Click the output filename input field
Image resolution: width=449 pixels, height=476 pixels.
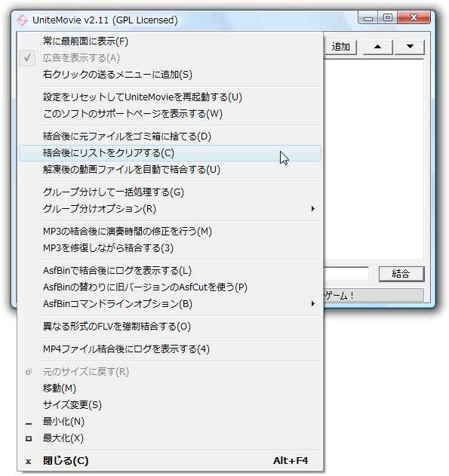coord(346,274)
